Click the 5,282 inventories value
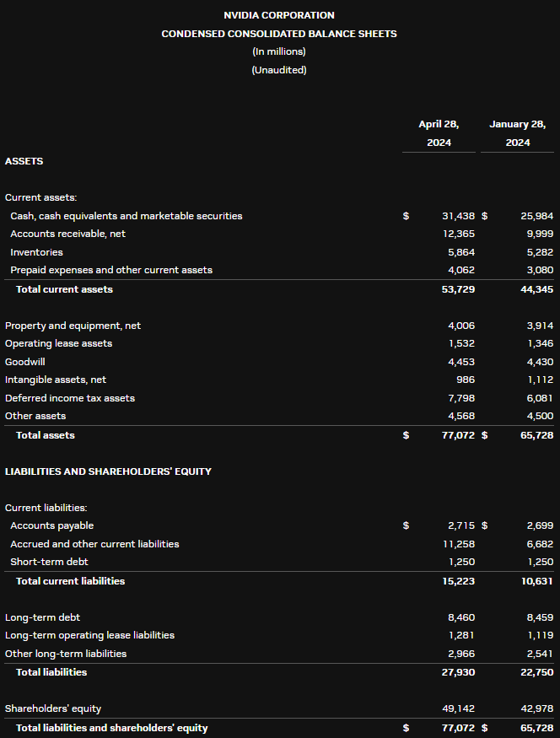Screen dimensions: 560x738 coord(540,252)
